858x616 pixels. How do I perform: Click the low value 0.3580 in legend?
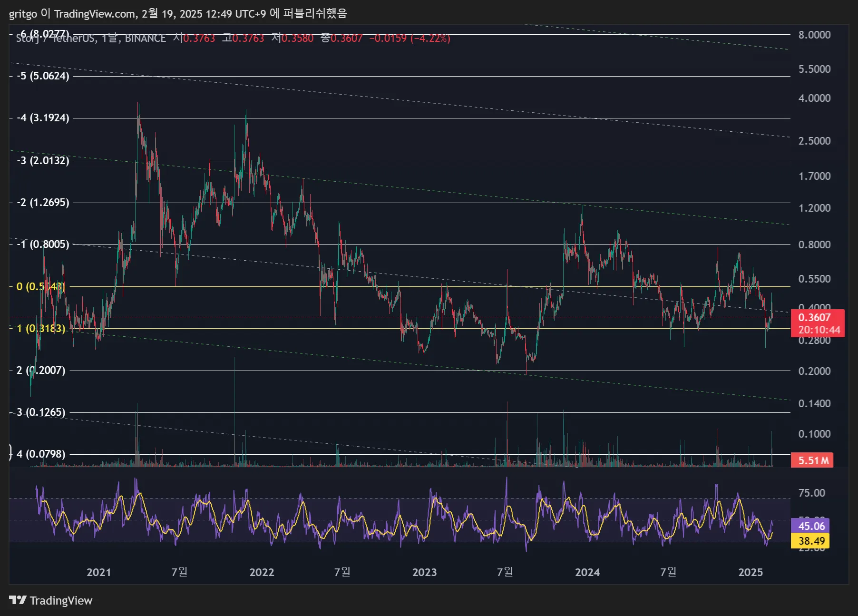pos(298,39)
